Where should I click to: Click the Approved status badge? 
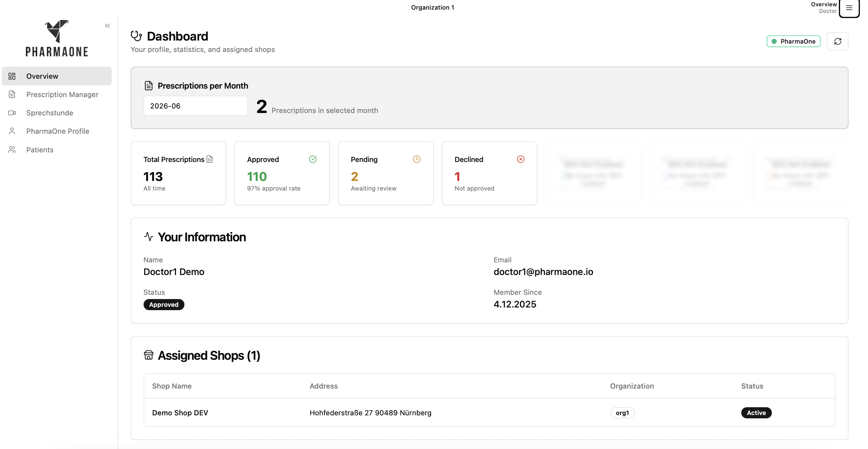point(164,304)
